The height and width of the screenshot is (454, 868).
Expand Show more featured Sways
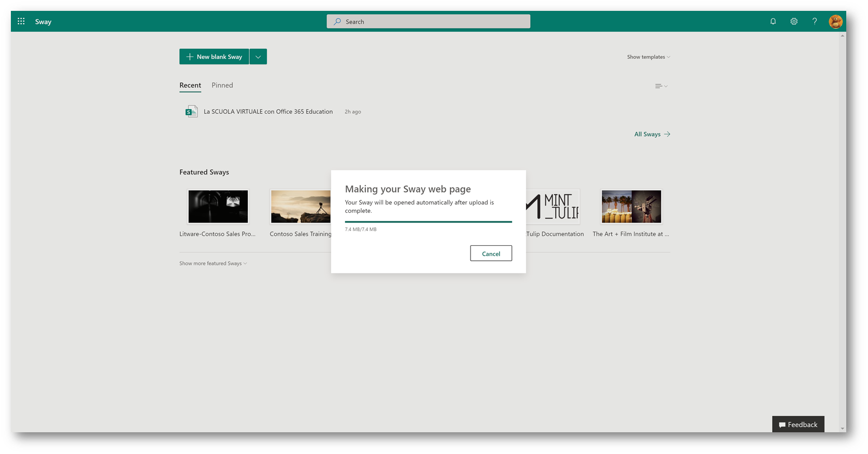click(x=213, y=263)
